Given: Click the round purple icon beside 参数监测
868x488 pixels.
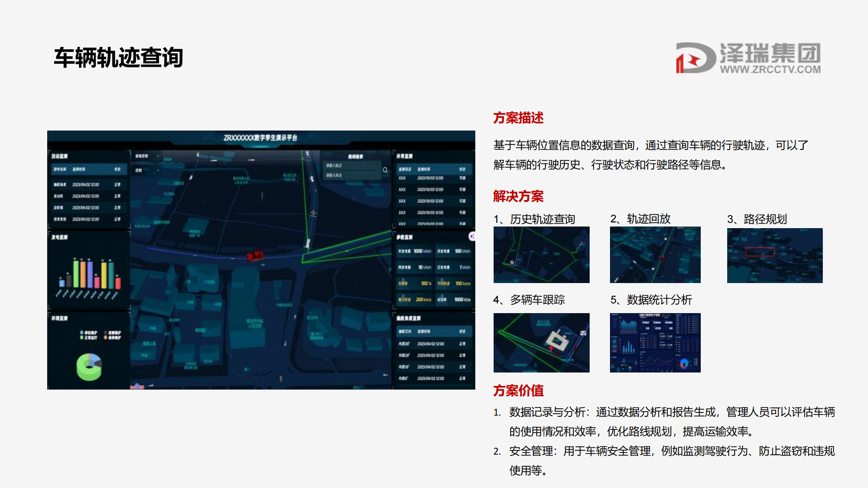Looking at the screenshot, I should coord(472,236).
